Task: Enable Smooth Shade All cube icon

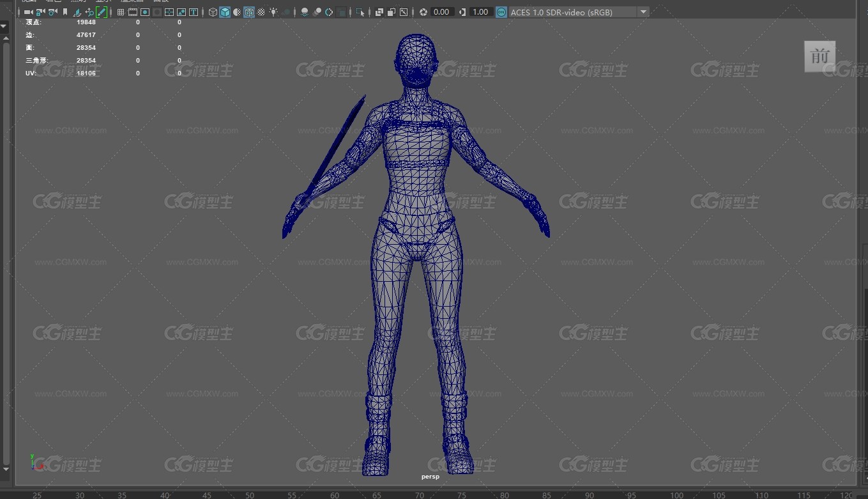Action: 225,12
